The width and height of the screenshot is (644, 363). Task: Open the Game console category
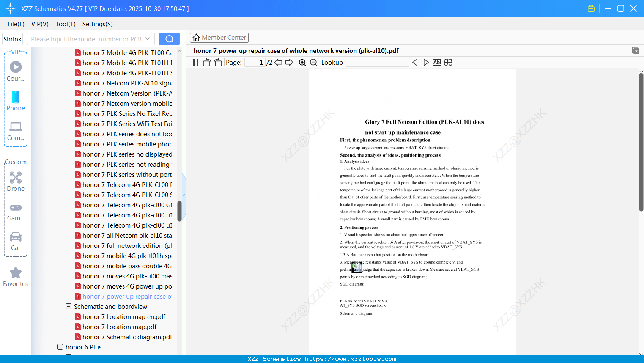click(16, 212)
